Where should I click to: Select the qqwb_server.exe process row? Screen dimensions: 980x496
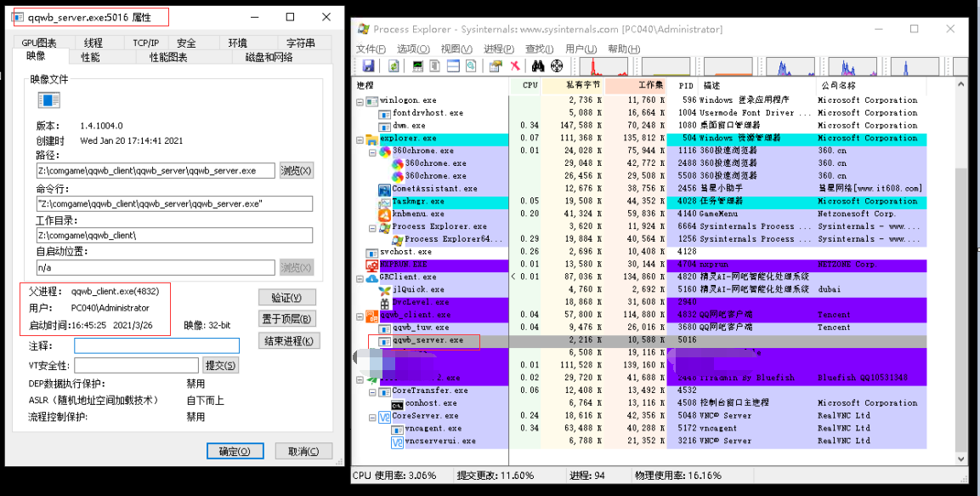[641, 340]
